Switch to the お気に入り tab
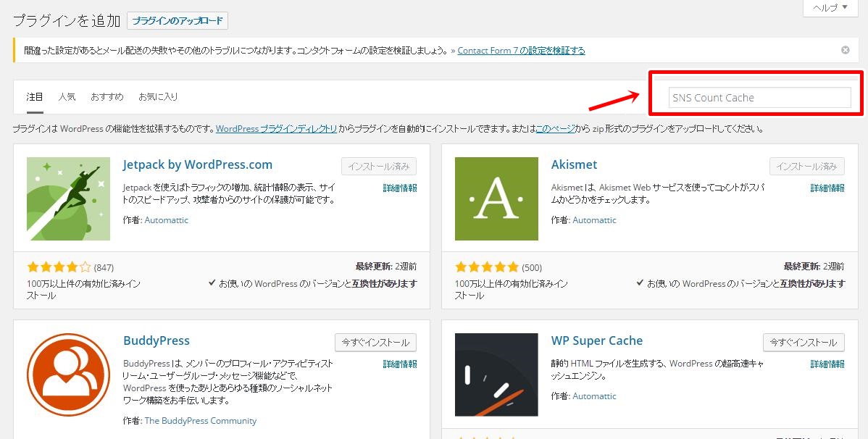Viewport: 868px width, 439px height. pyautogui.click(x=159, y=97)
